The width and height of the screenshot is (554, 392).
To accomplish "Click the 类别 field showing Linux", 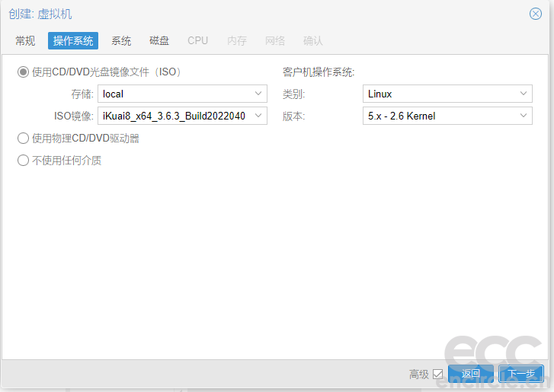I will [x=438, y=94].
